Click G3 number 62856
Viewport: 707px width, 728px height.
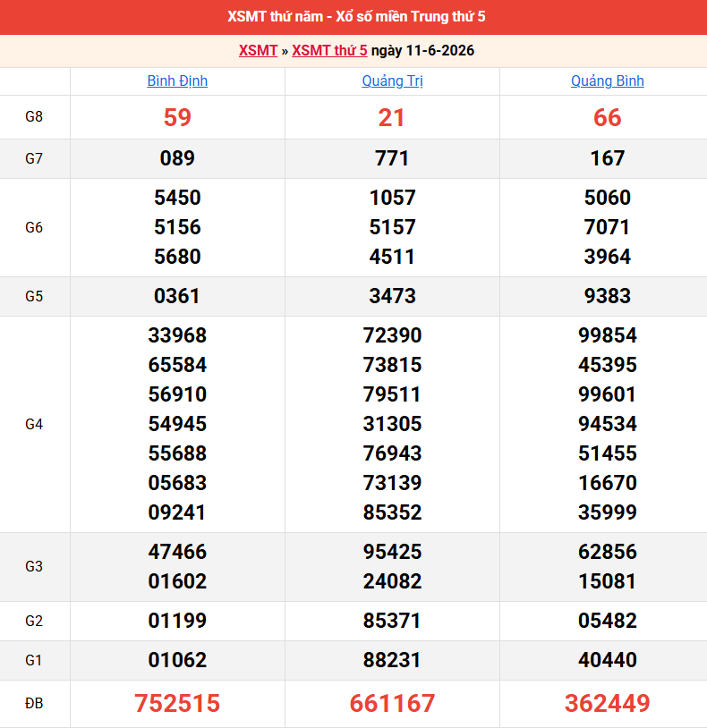[x=607, y=552]
